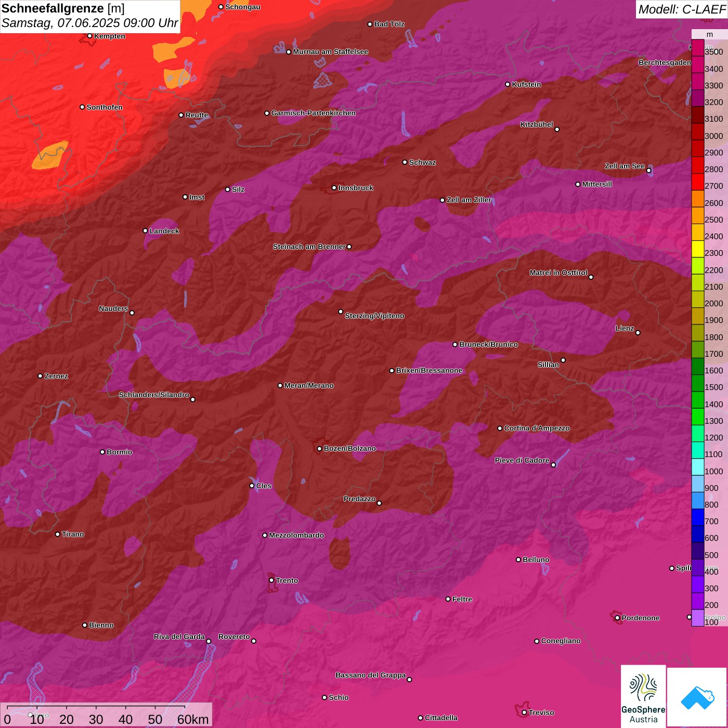
Task: Select the 'Cortina d'Ampezzo' map label
Action: coord(537,428)
